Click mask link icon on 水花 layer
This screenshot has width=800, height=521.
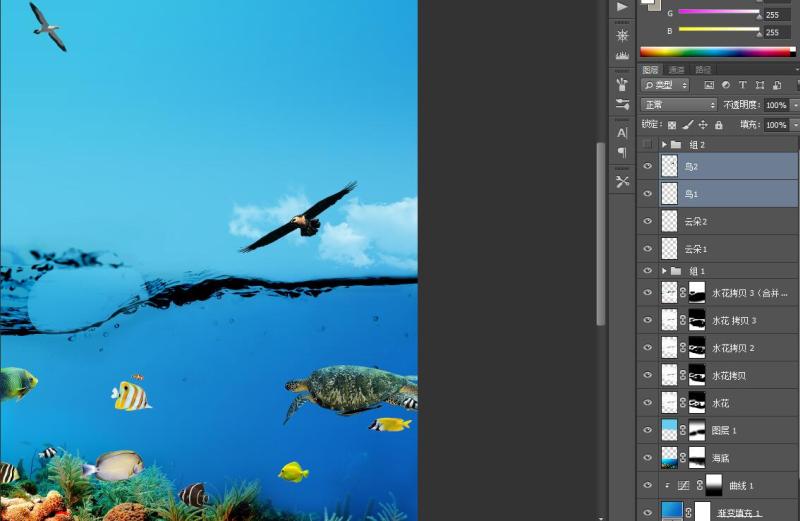(683, 403)
